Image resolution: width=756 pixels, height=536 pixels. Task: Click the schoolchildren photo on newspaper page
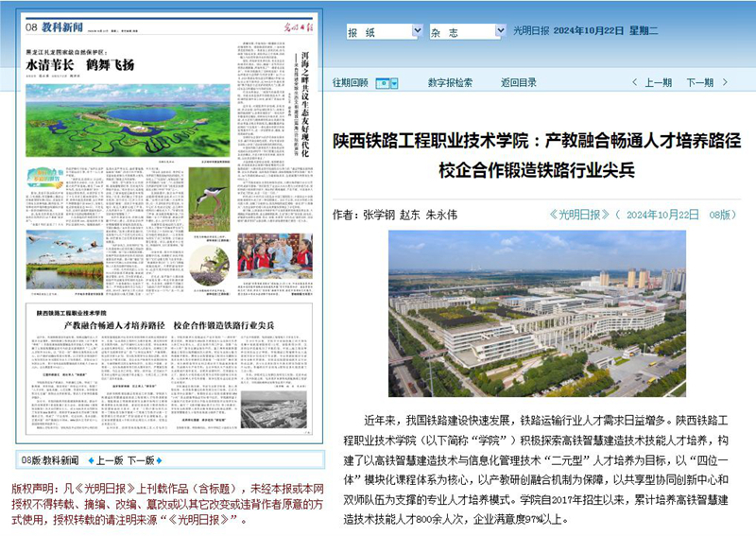pos(275,256)
